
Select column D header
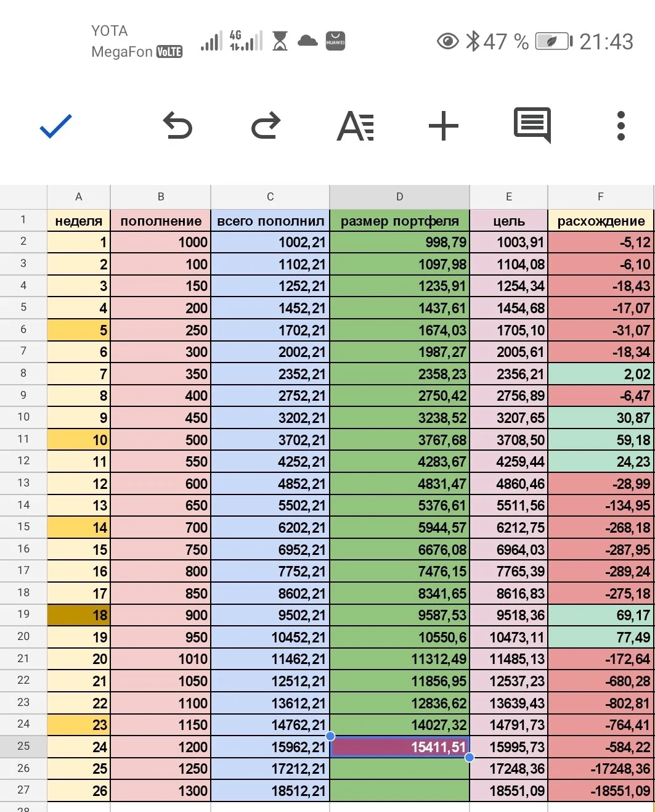pyautogui.click(x=399, y=197)
